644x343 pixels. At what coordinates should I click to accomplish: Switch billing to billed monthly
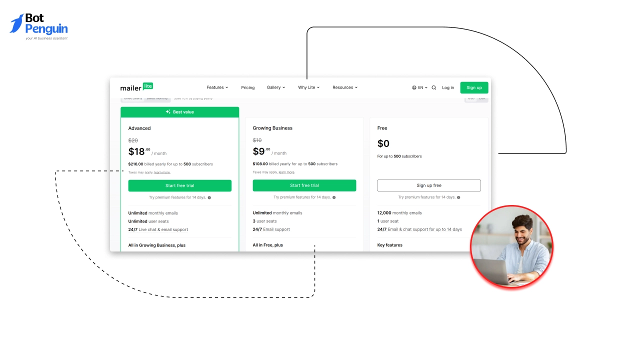(157, 98)
